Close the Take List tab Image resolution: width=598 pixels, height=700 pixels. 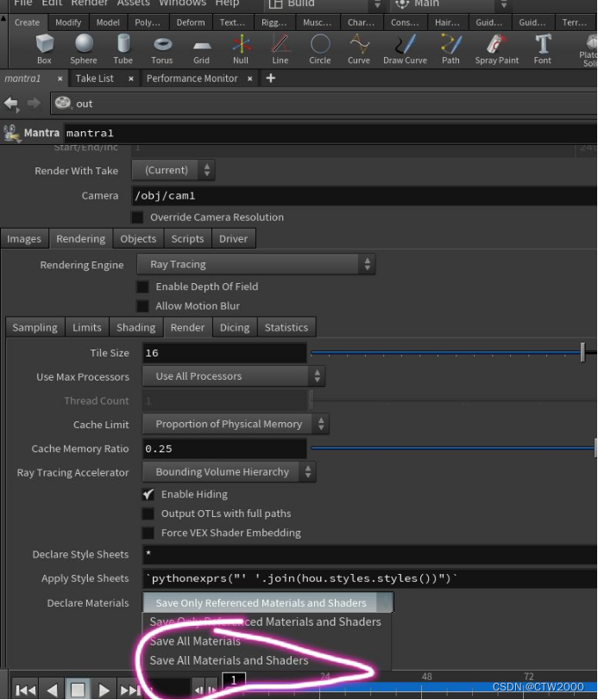pos(131,79)
